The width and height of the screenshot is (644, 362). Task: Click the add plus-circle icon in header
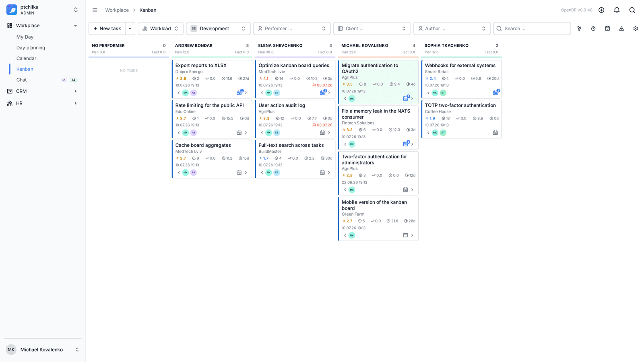point(601,10)
